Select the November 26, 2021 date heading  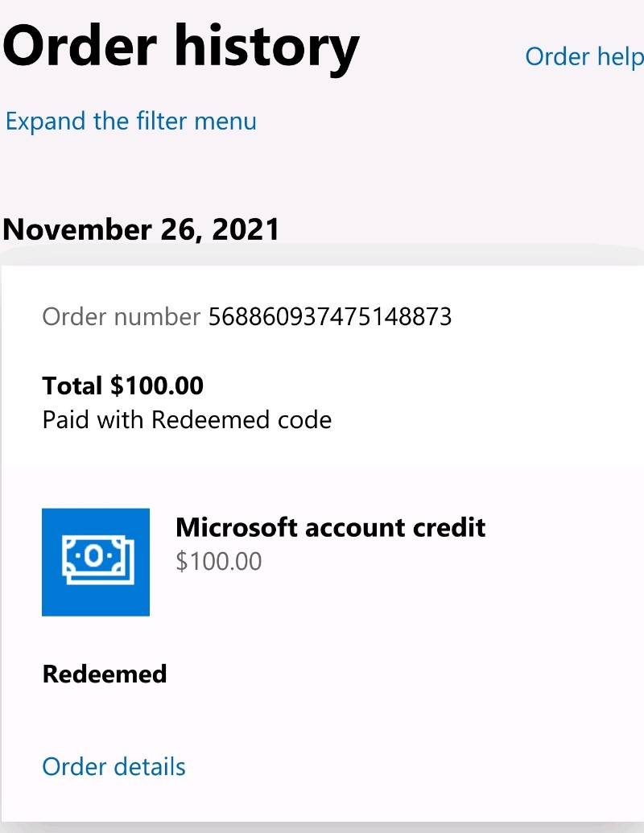(141, 229)
